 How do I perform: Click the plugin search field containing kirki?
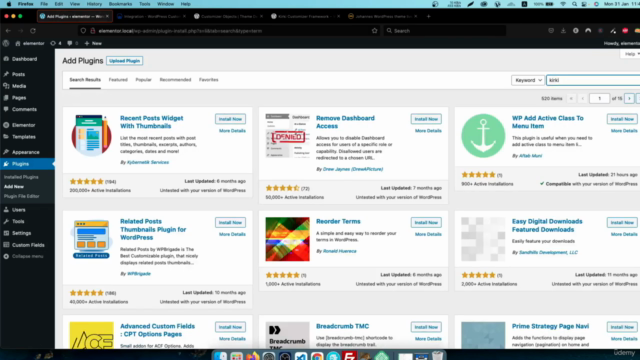(x=593, y=80)
